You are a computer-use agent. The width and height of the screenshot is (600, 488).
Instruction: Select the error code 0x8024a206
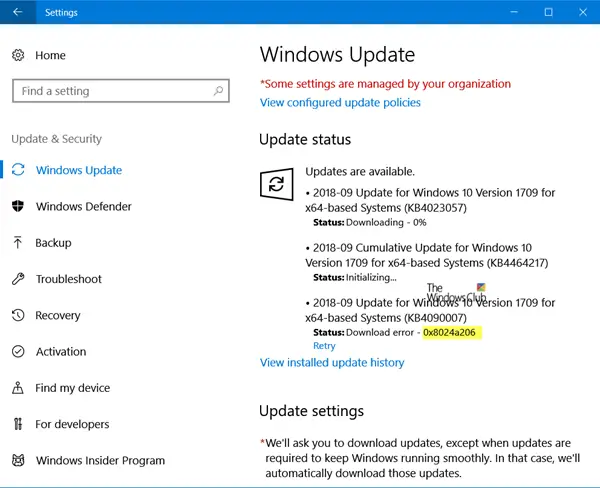449,332
